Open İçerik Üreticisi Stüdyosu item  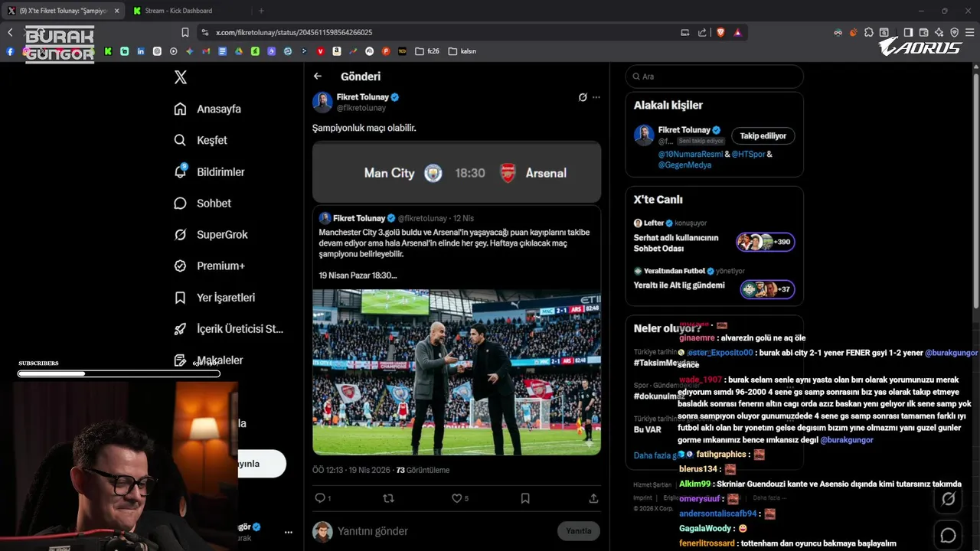point(228,328)
